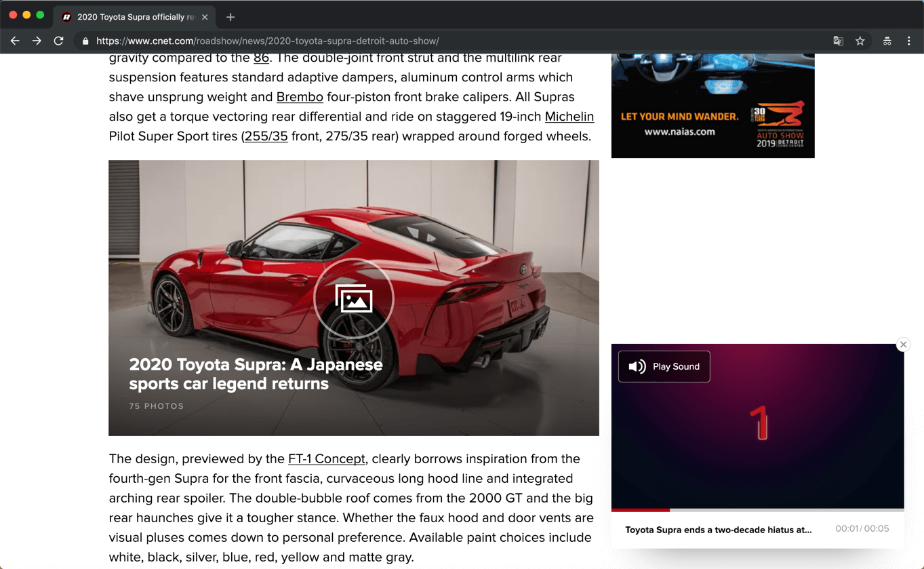Open the FT-1 Concept link
Viewport: 924px width, 569px height.
click(x=326, y=458)
